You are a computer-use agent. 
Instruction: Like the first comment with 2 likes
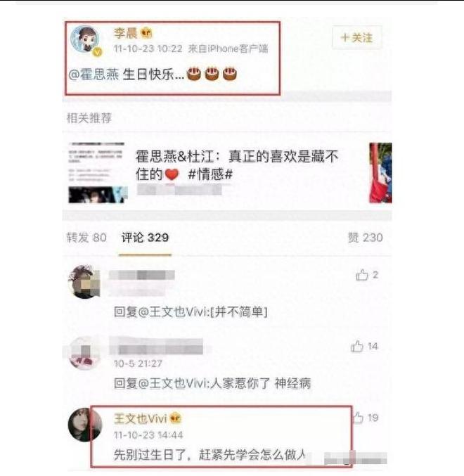(x=362, y=275)
